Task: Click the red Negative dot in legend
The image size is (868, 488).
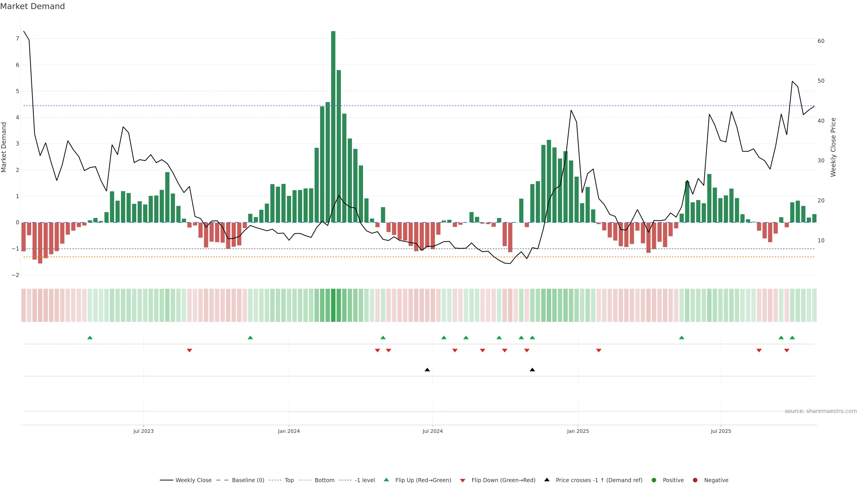Action: point(695,480)
